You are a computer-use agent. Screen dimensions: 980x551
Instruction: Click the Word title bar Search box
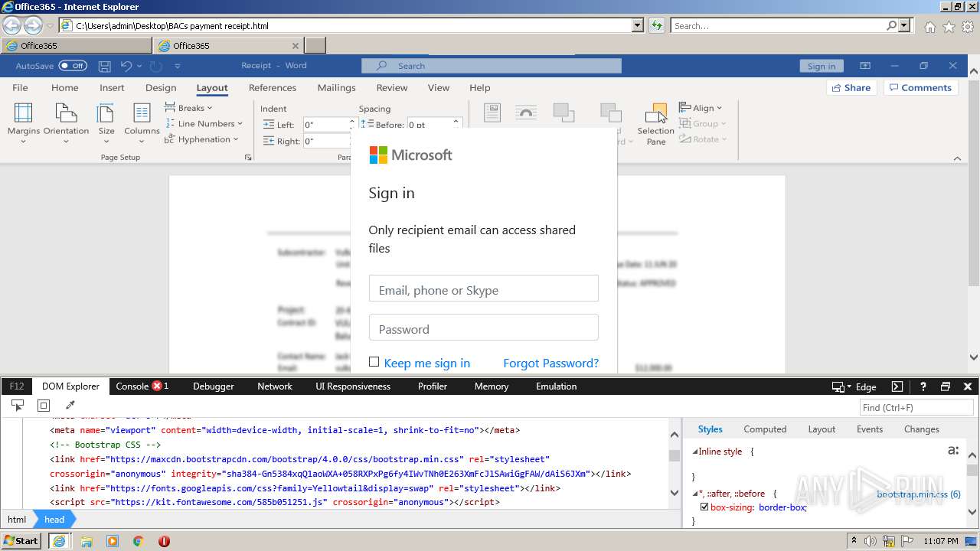[491, 66]
